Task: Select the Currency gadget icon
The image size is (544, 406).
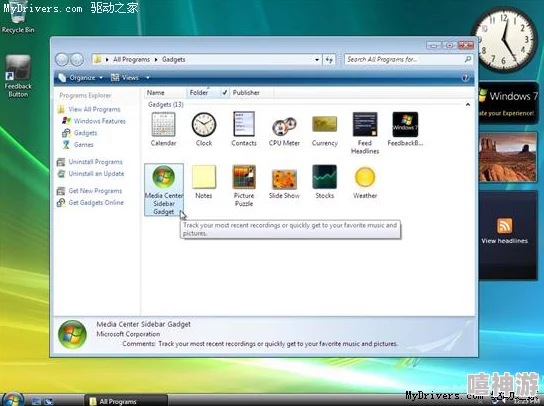Action: click(x=324, y=125)
